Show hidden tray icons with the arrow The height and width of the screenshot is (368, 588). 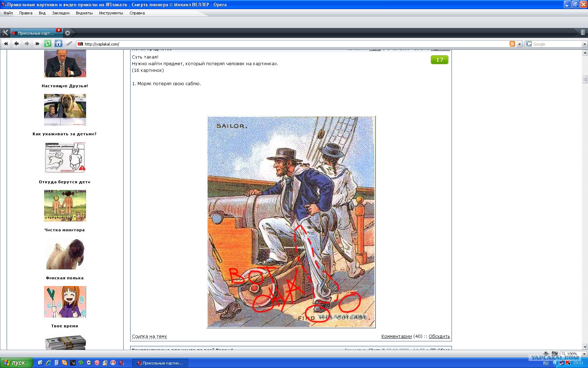point(555,363)
